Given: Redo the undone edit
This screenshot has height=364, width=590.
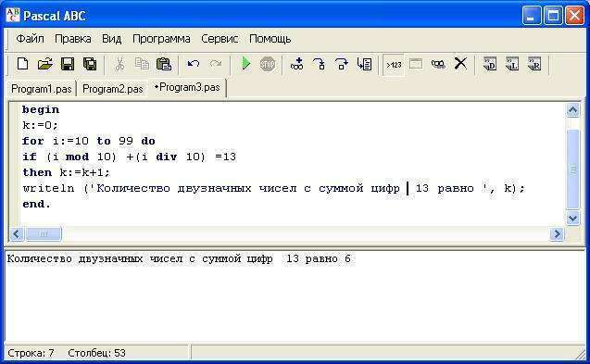Looking at the screenshot, I should point(216,64).
